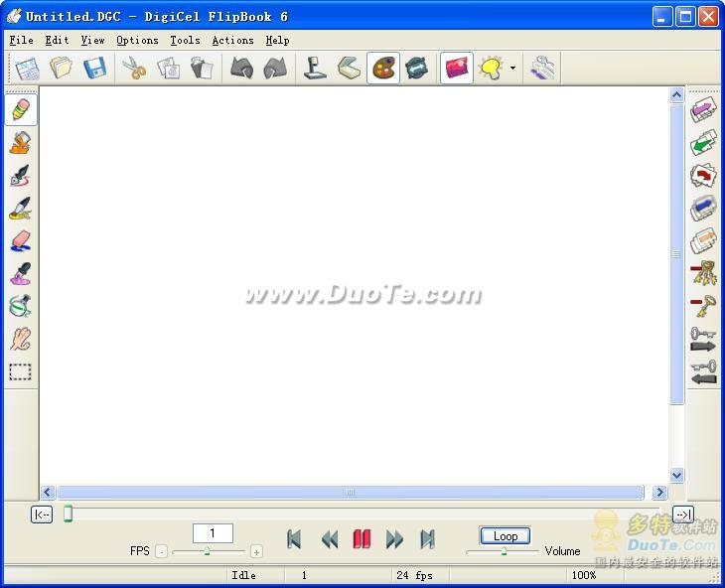Click the red-bar single key icon
This screenshot has width=725, height=588.
703,306
